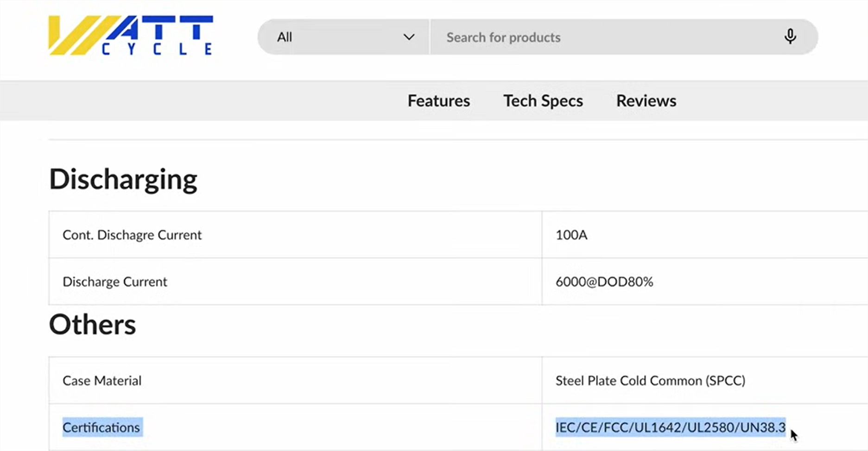Switch to the Features tab
868x451 pixels.
(x=438, y=101)
